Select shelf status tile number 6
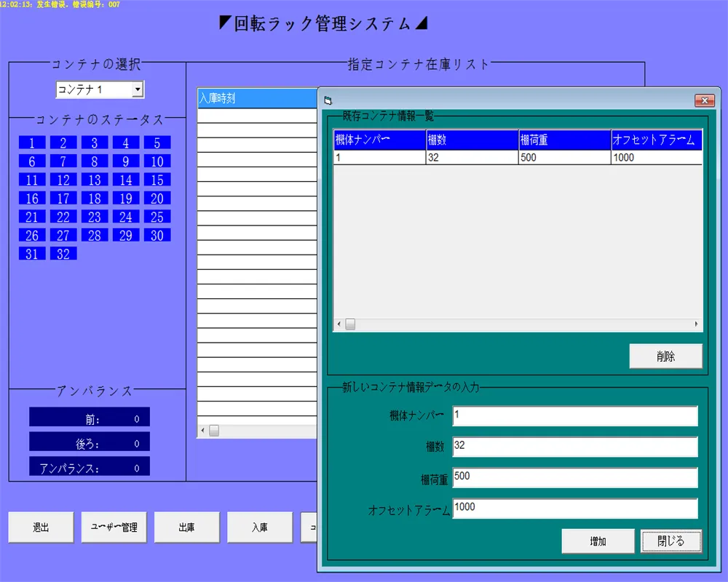728x582 pixels. (x=32, y=162)
